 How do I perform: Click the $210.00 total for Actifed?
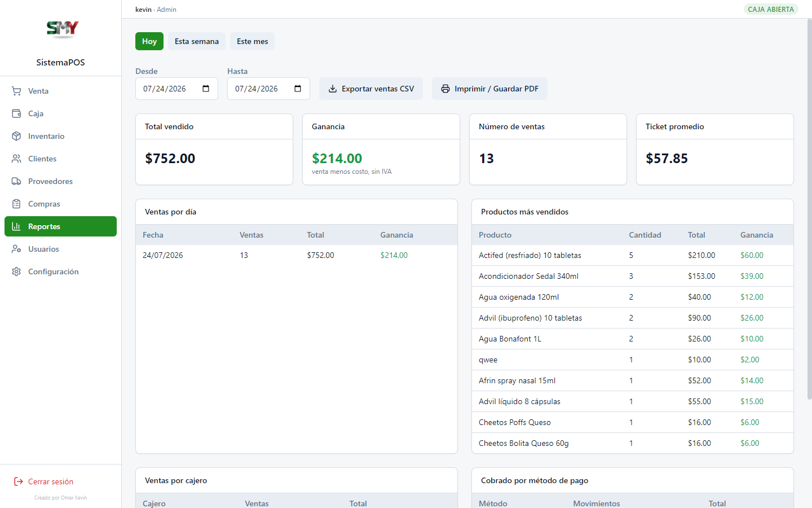pyautogui.click(x=701, y=255)
